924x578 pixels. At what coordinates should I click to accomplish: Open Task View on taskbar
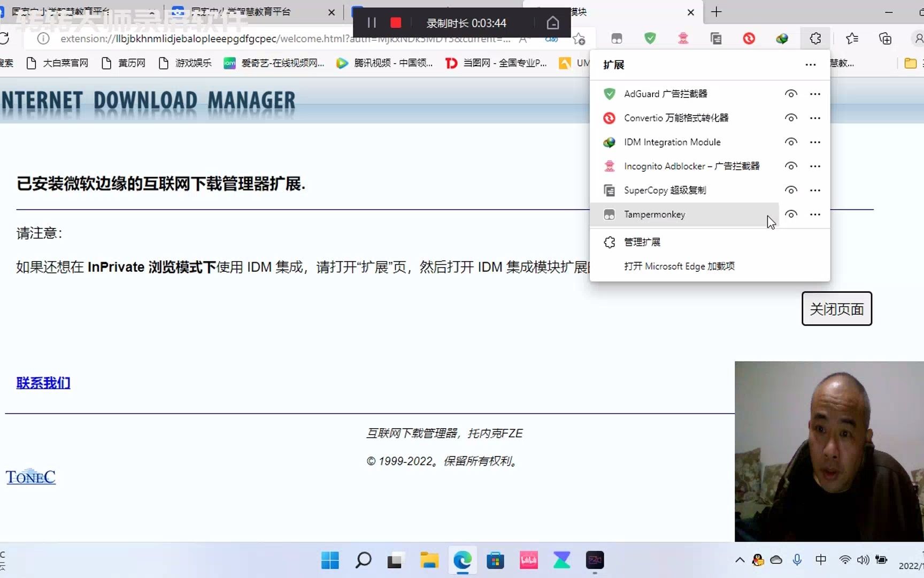(395, 560)
